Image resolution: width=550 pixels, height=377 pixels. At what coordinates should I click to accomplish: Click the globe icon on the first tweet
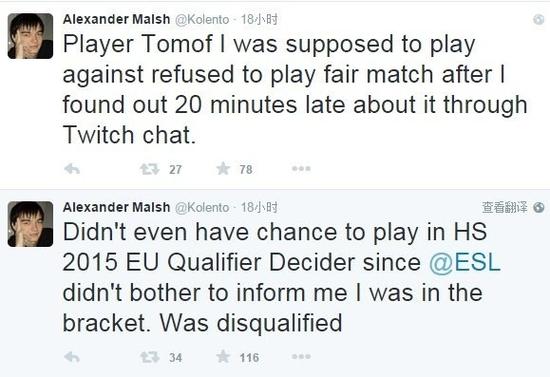tap(538, 20)
